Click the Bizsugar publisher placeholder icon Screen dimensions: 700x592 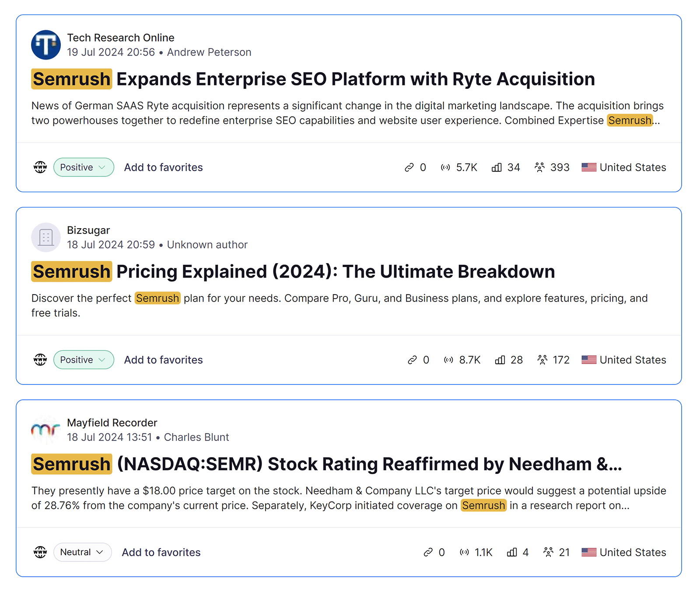45,237
